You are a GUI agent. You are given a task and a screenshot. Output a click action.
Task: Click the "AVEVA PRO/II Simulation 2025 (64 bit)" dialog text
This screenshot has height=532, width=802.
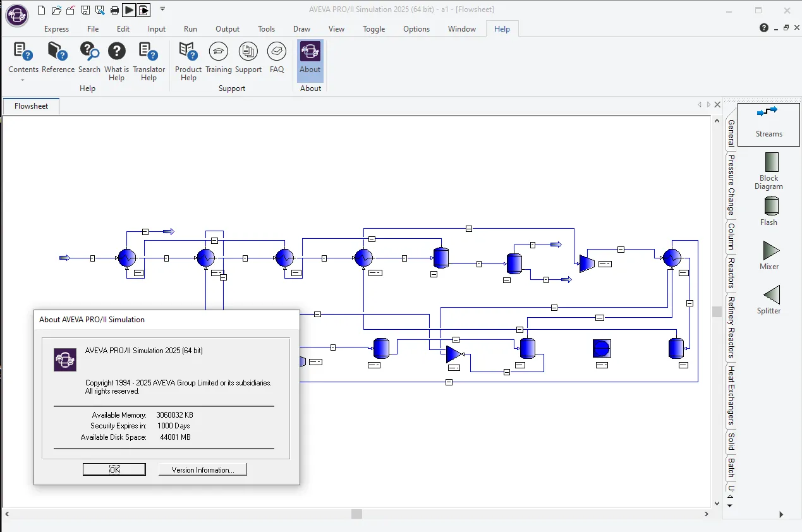point(144,351)
